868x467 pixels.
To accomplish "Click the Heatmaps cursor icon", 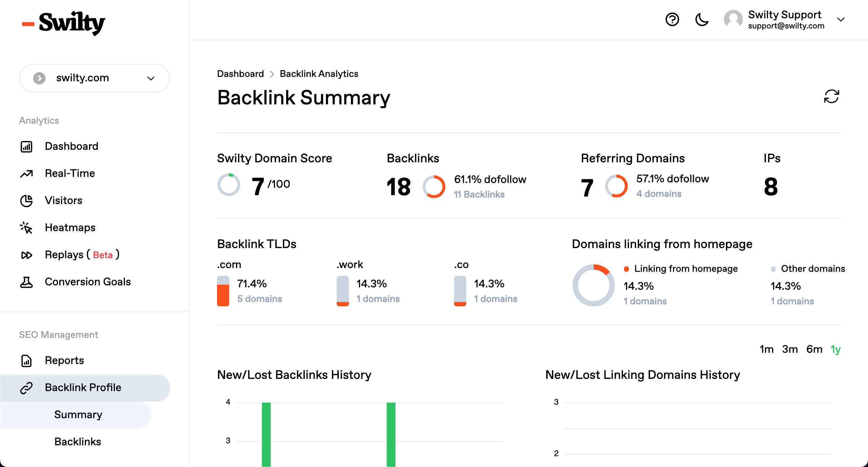I will (26, 228).
